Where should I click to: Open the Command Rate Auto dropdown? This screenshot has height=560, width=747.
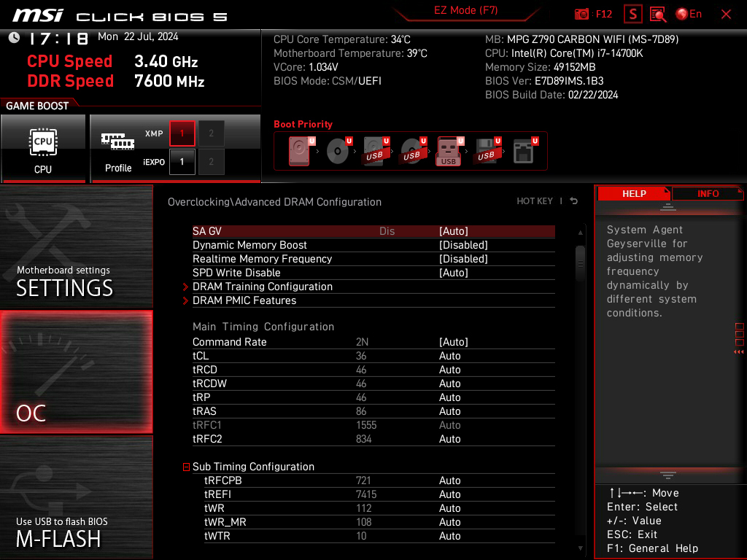(x=453, y=342)
